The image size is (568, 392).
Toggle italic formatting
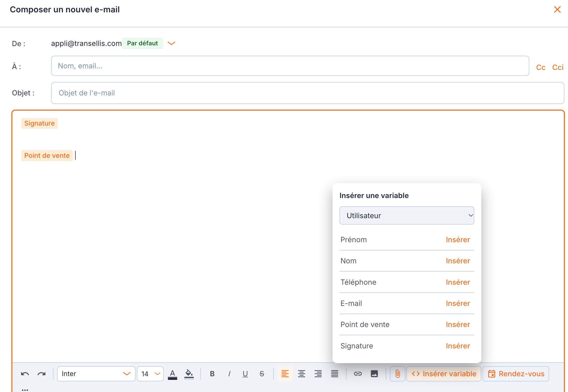[229, 374]
